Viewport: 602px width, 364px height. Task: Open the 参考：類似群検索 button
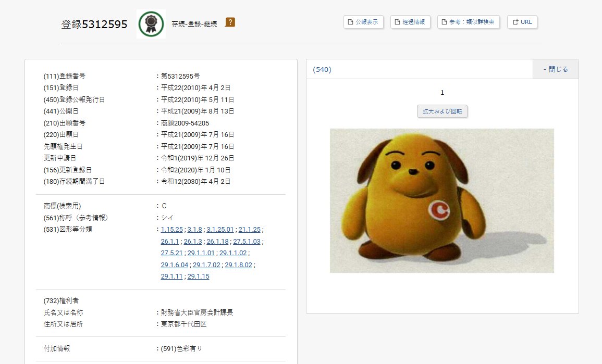[469, 22]
